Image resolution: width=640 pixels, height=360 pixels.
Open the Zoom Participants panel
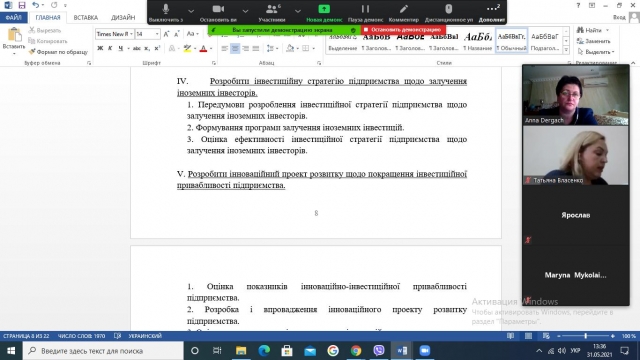pyautogui.click(x=272, y=12)
